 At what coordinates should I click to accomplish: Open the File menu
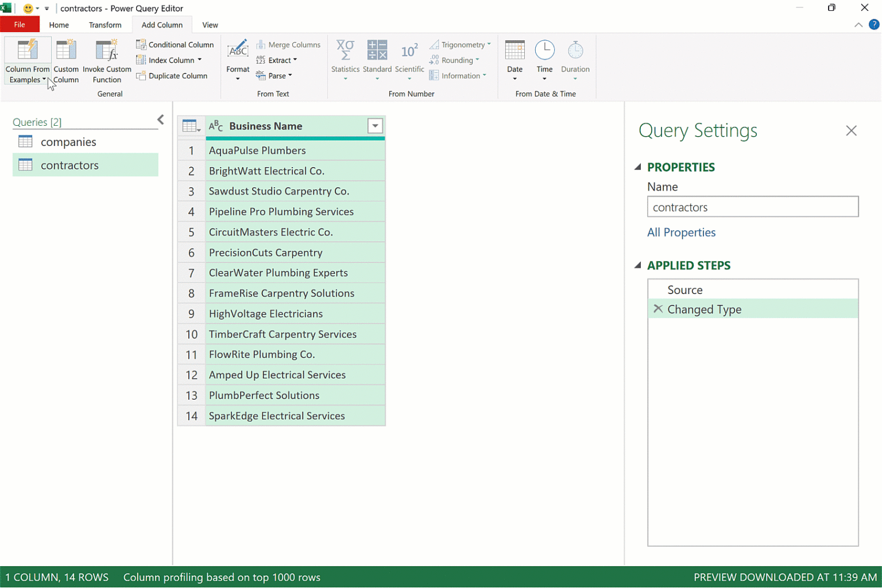20,25
